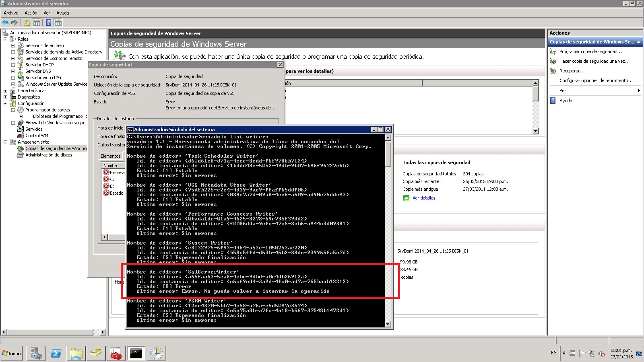The image size is (644, 362).
Task: Click the Ver detalles link
Action: point(424,198)
